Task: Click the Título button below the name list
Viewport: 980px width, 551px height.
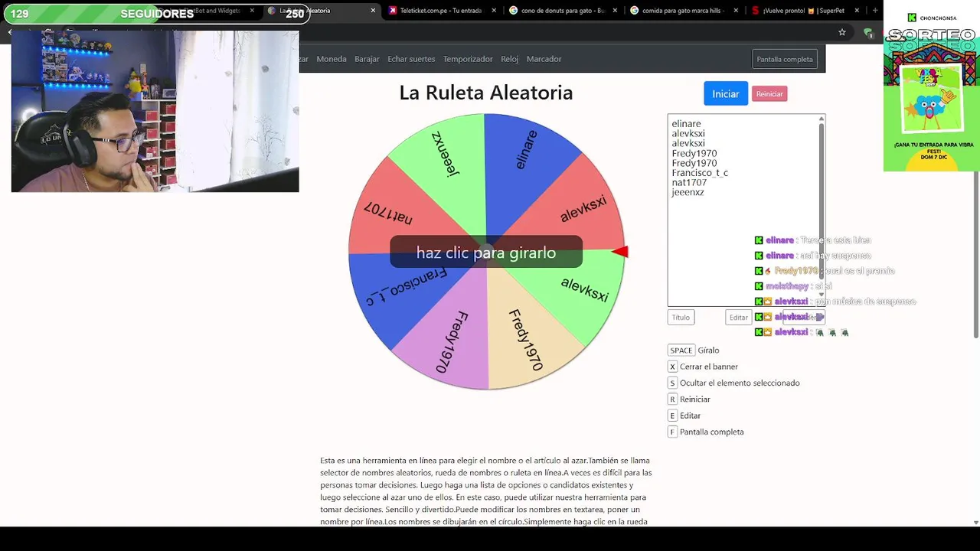Action: [681, 317]
